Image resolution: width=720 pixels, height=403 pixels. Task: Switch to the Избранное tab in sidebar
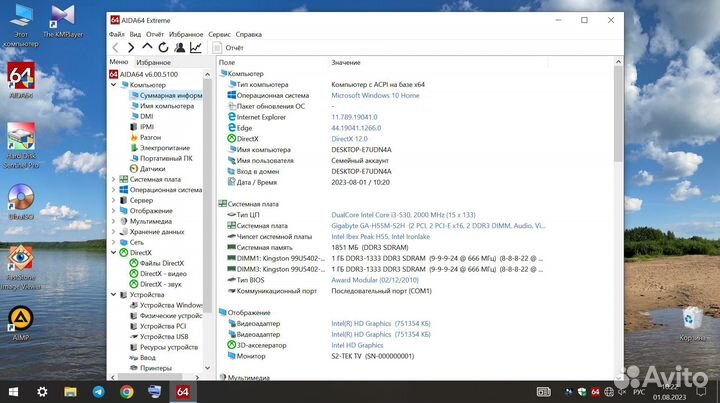point(153,62)
